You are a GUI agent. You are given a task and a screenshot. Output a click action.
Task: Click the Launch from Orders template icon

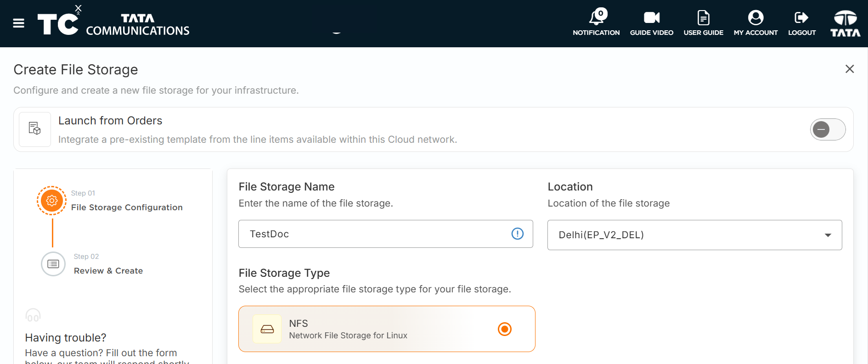click(x=35, y=129)
